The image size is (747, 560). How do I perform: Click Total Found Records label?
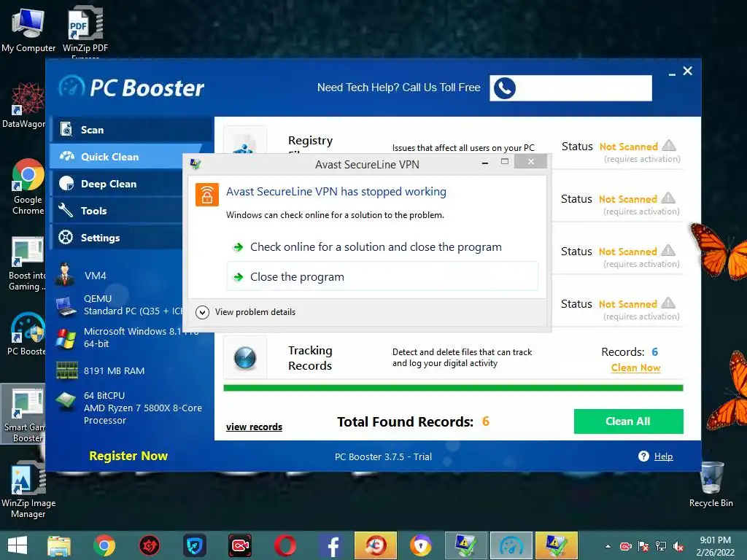(x=405, y=422)
